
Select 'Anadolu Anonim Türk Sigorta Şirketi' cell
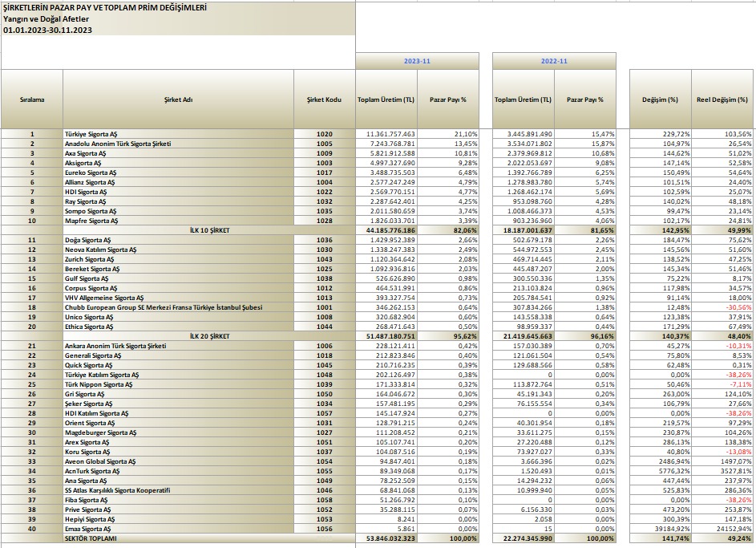click(179, 144)
